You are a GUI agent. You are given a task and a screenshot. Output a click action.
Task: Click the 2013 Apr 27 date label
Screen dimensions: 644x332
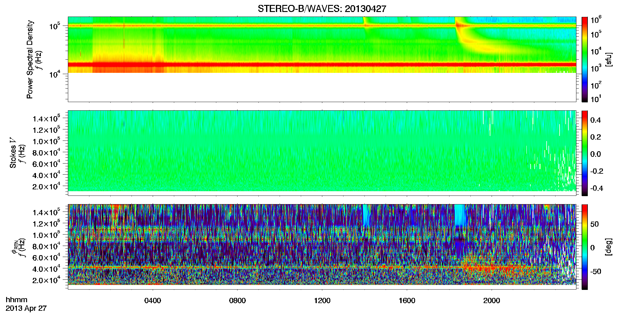pyautogui.click(x=26, y=308)
